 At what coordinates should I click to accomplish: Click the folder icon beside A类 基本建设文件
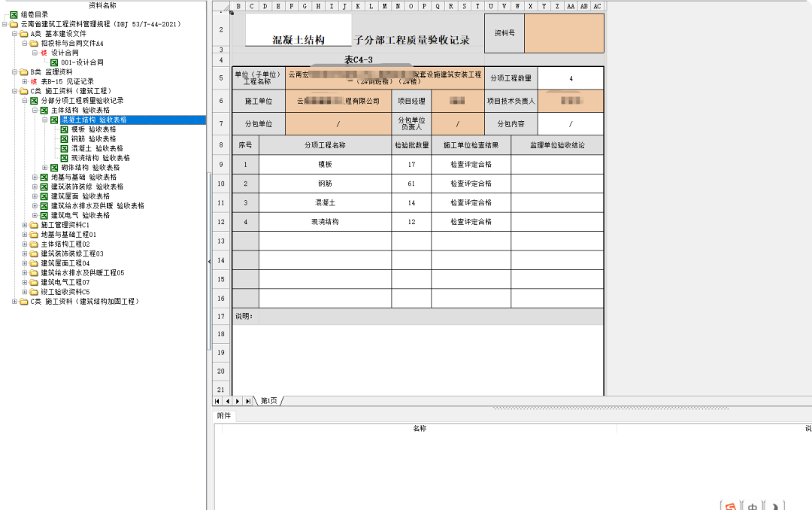[x=24, y=34]
